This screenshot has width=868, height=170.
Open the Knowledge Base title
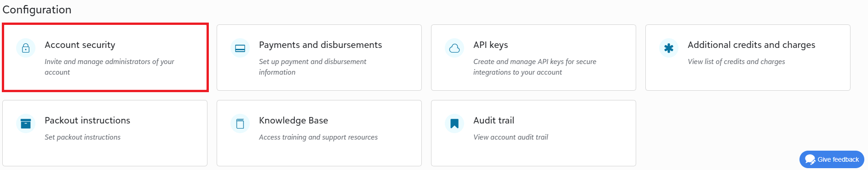(x=293, y=120)
